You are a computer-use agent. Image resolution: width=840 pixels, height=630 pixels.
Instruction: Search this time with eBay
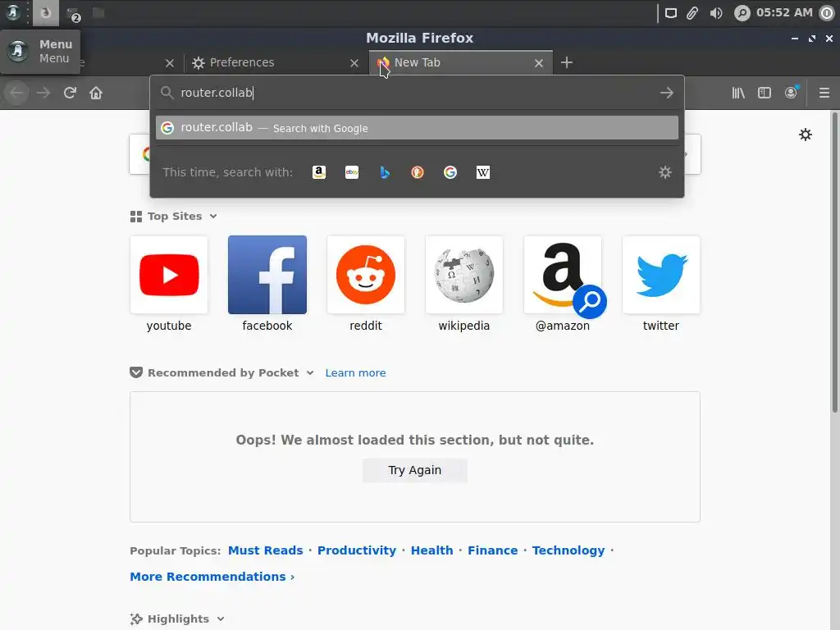(352, 172)
